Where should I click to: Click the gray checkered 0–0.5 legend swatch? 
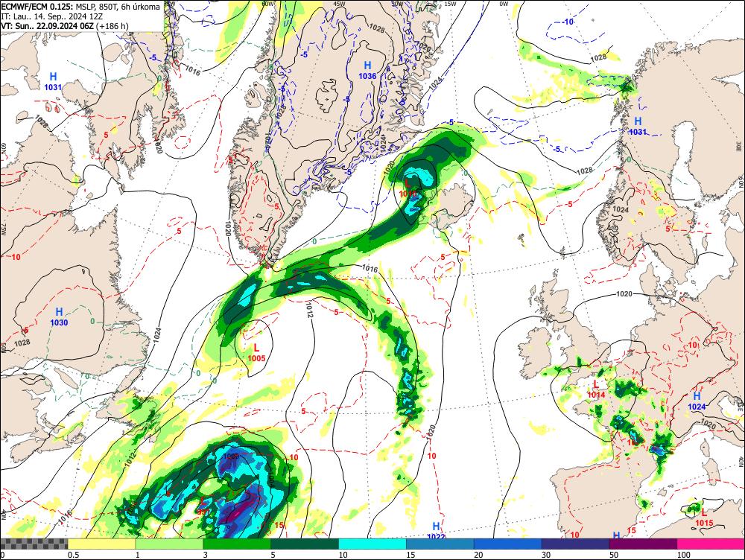click(34, 544)
